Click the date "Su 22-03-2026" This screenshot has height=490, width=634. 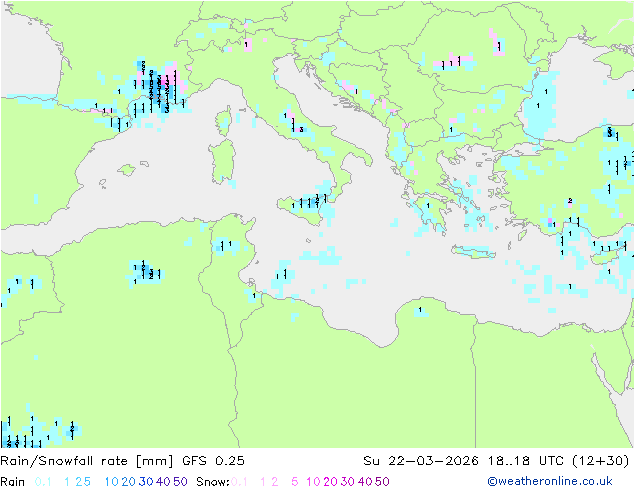421,461
